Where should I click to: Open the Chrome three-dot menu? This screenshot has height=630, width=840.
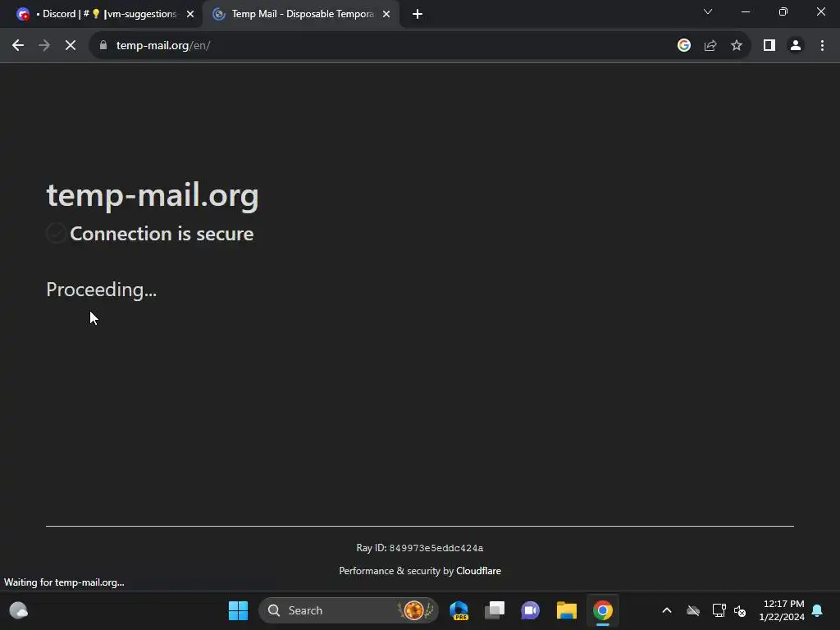[x=822, y=46]
